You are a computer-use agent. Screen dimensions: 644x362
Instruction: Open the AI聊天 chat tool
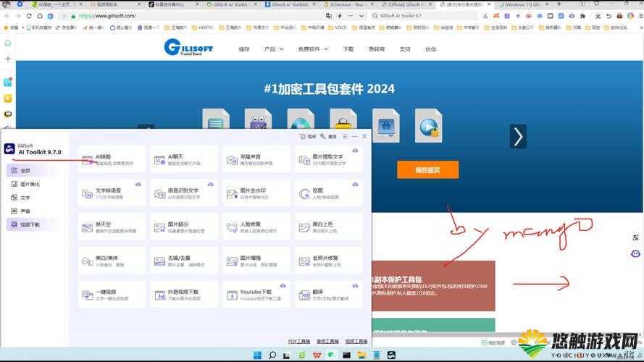[x=183, y=159]
